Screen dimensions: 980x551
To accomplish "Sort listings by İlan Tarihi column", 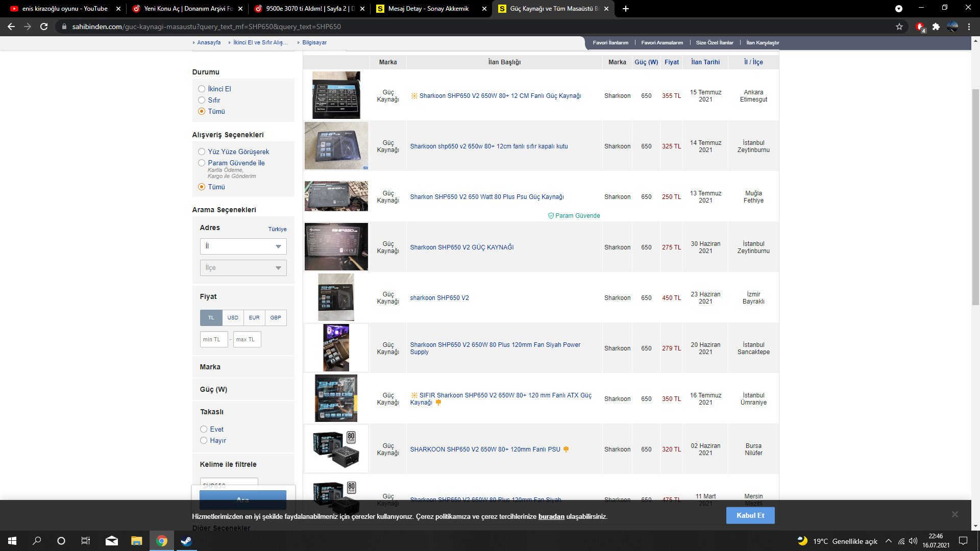I will tap(705, 62).
